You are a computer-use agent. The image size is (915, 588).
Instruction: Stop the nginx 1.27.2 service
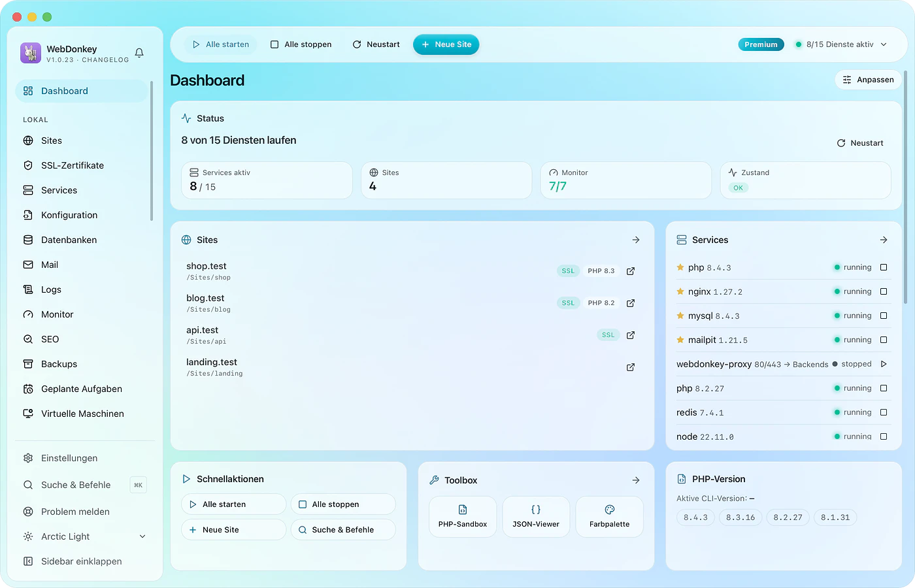(884, 291)
